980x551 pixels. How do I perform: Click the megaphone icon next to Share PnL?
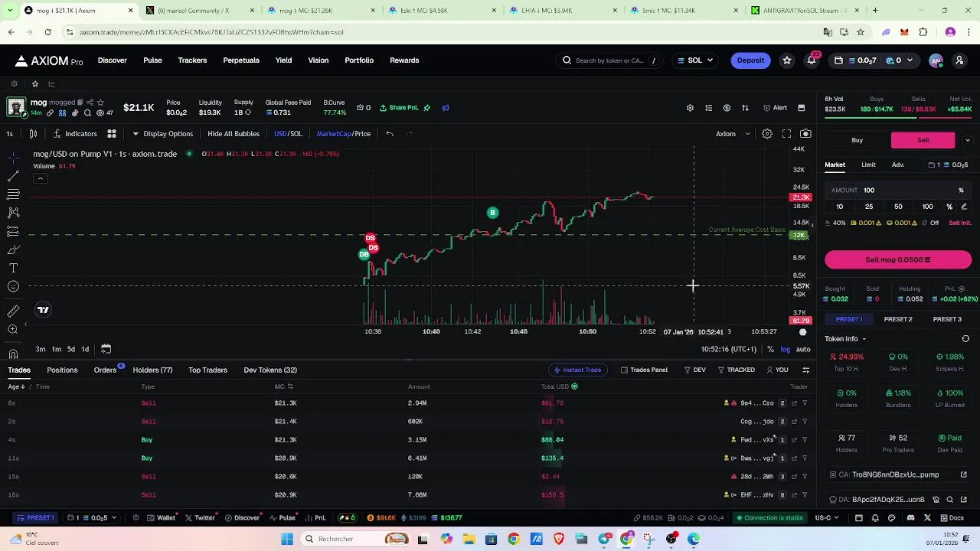tap(446, 108)
